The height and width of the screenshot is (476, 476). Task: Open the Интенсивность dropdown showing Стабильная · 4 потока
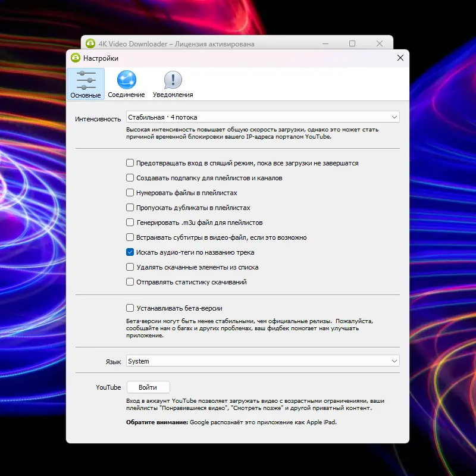[263, 117]
